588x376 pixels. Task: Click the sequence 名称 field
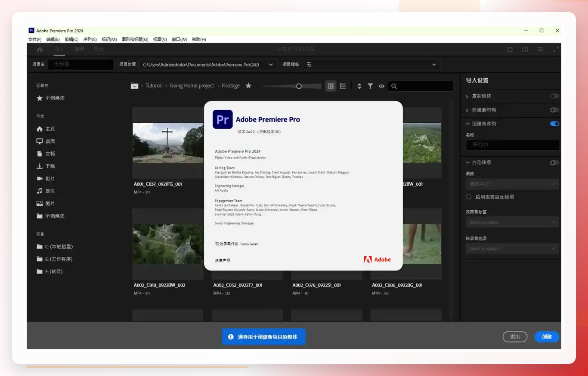pyautogui.click(x=513, y=145)
